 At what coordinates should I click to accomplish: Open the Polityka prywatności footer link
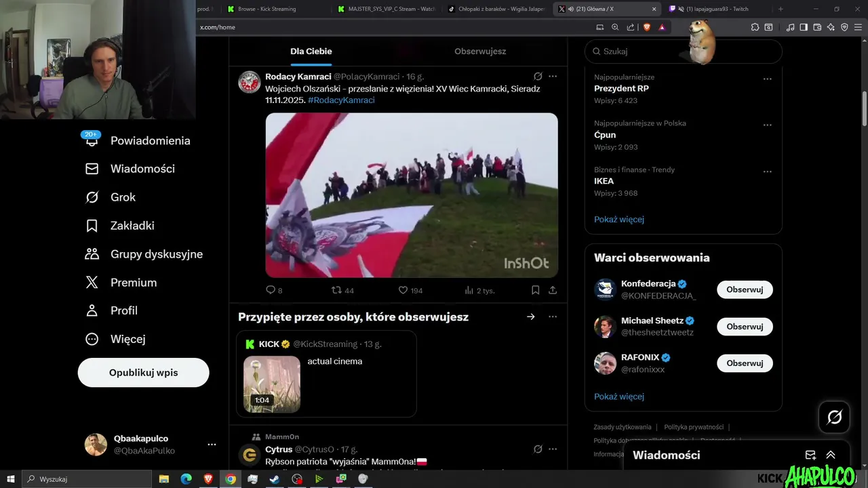point(694,427)
